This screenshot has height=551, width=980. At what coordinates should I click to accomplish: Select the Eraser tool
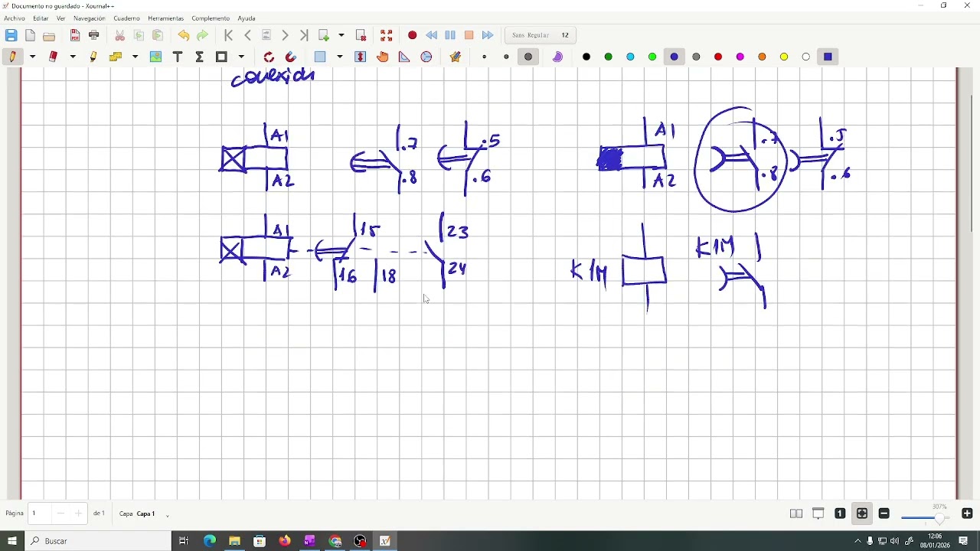[x=54, y=57]
